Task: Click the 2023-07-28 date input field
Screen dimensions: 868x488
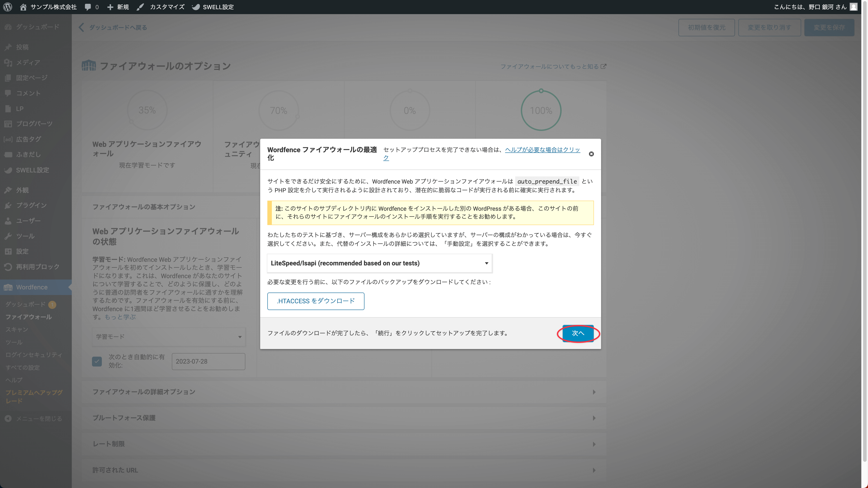Action: pyautogui.click(x=208, y=361)
